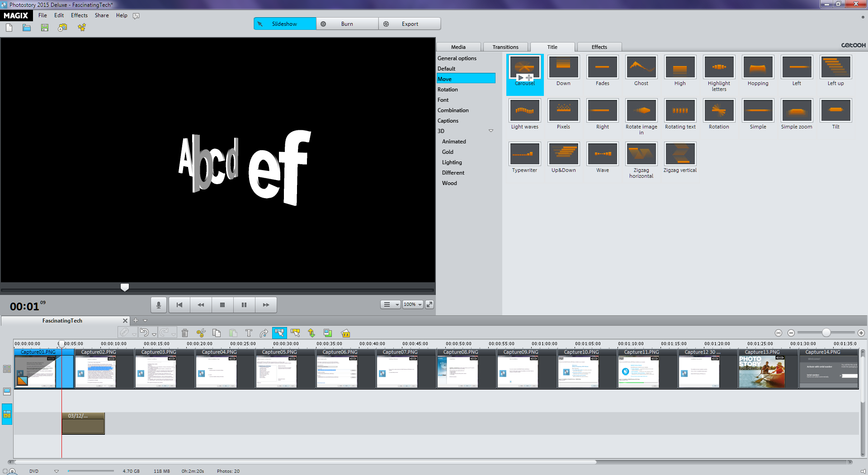Select General options in the title list
868x475 pixels.
(457, 58)
